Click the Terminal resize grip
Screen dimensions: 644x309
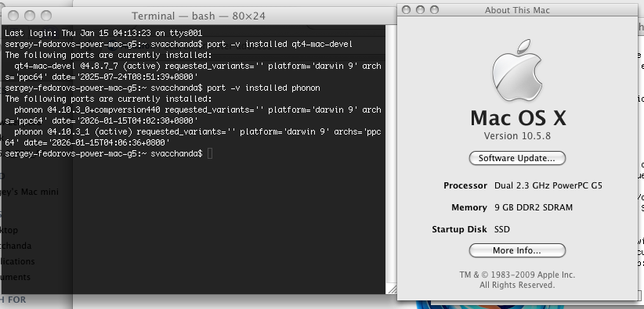(x=393, y=289)
